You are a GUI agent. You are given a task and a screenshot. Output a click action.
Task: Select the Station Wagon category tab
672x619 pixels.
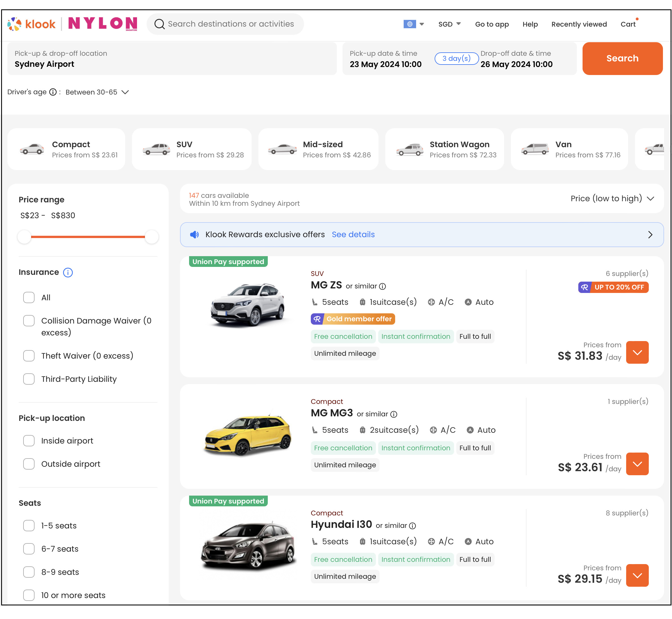pyautogui.click(x=444, y=149)
